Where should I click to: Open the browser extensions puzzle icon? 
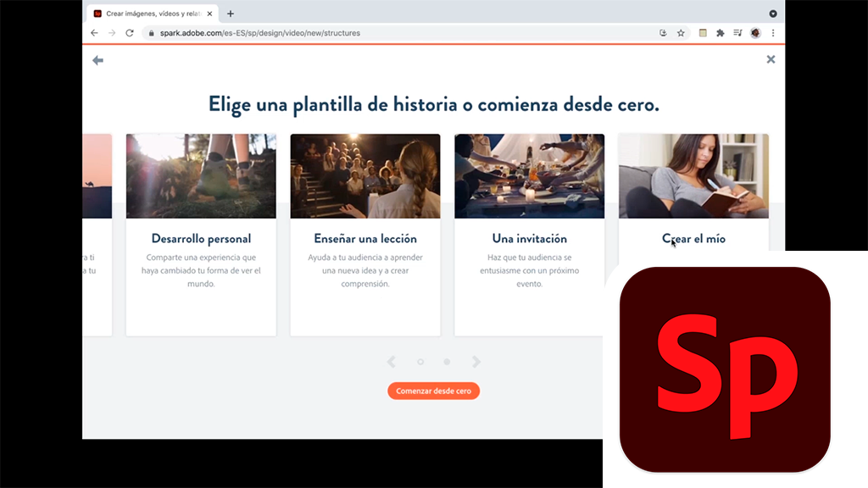click(x=721, y=33)
